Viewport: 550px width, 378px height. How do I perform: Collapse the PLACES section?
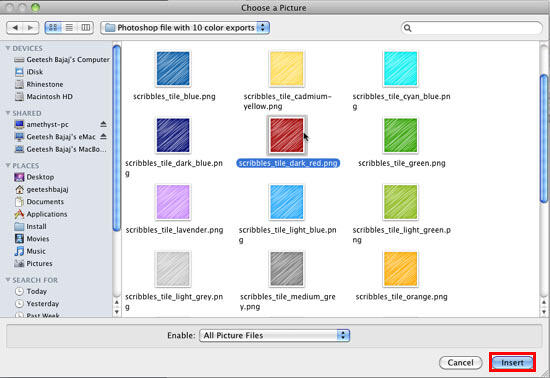[8, 165]
